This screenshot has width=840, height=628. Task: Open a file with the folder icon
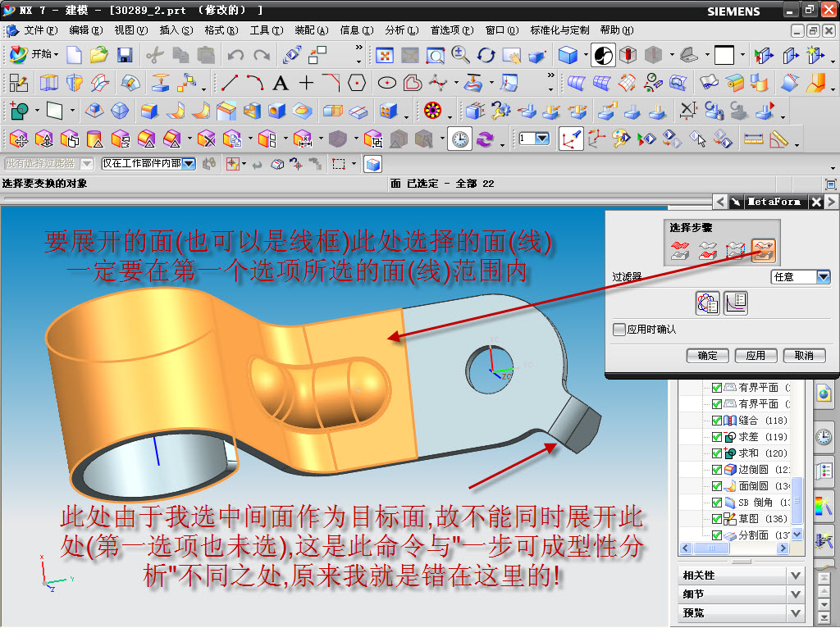point(98,55)
